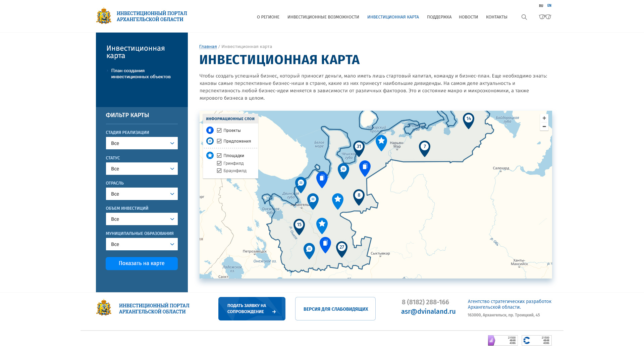Zoom out the map with minus button

pos(544,127)
